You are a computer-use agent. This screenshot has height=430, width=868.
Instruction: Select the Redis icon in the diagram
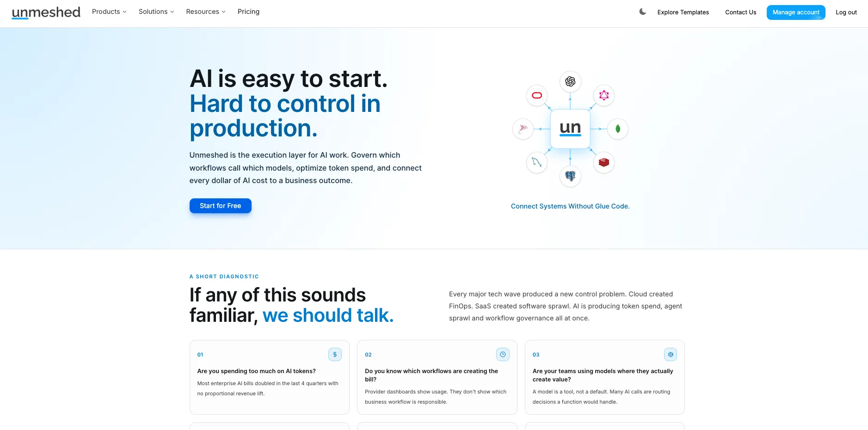click(604, 162)
